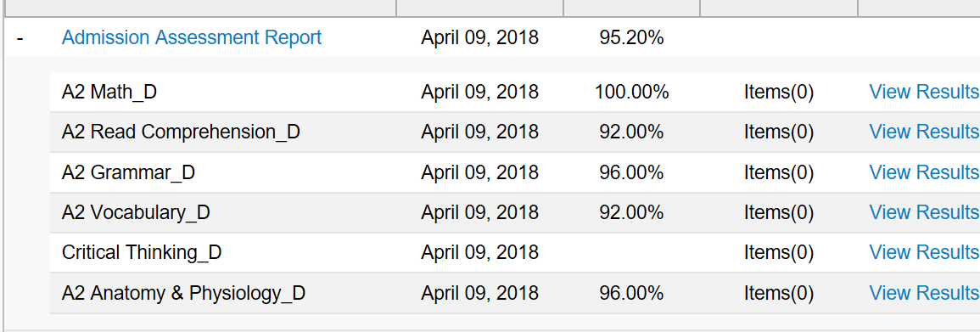Select A2 Anatomy & Physiology_D exam name
The height and width of the screenshot is (332, 980).
pyautogui.click(x=184, y=293)
